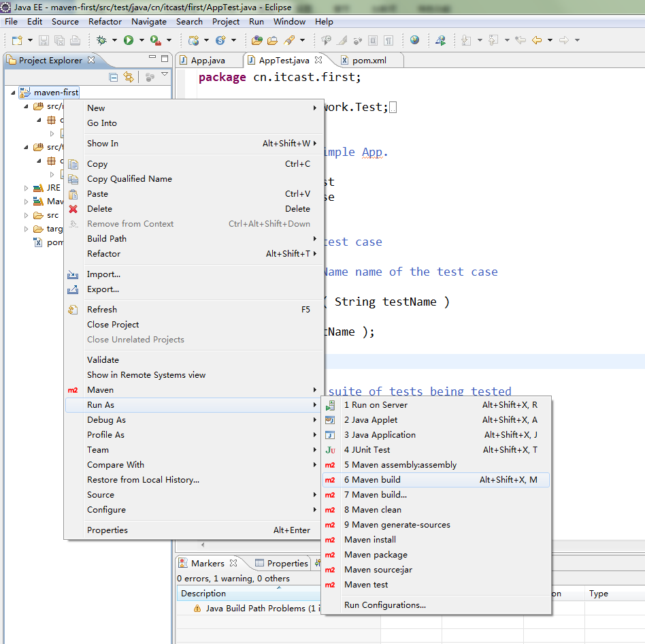Select Refresh in the context menu
The image size is (645, 644).
(102, 310)
